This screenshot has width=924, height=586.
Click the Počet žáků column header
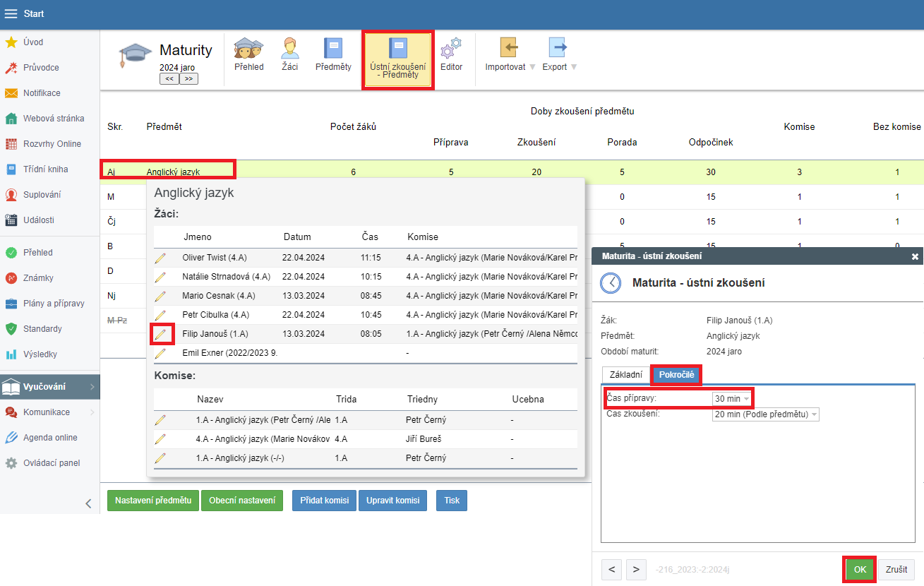point(353,127)
